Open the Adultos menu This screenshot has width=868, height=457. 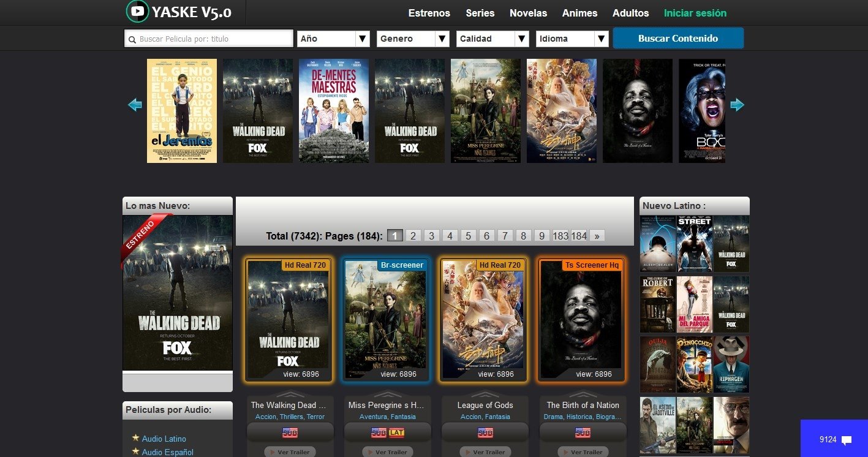click(631, 13)
